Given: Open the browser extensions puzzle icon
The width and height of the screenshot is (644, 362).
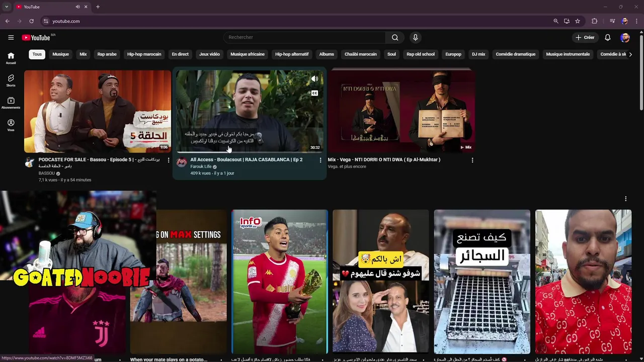Looking at the screenshot, I should (594, 21).
